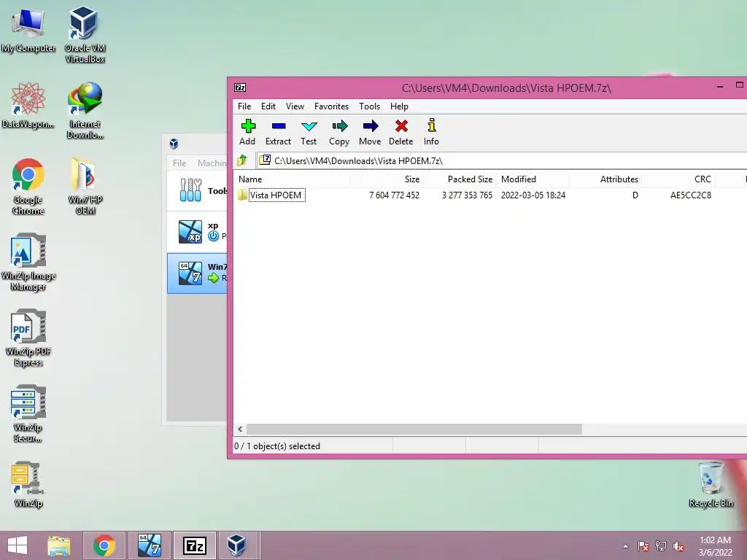The width and height of the screenshot is (747, 560).
Task: Open the Favorites menu
Action: pyautogui.click(x=332, y=106)
